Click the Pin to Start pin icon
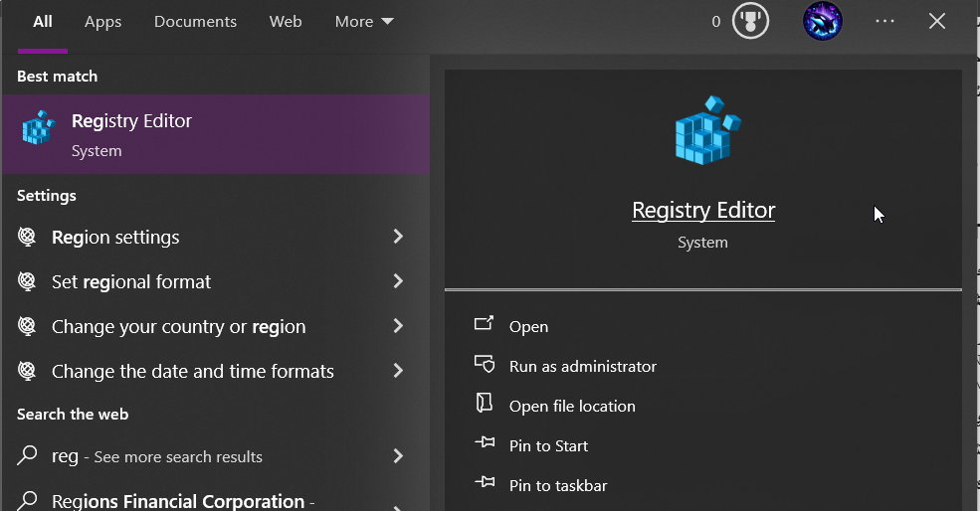The height and width of the screenshot is (511, 980). pos(485,443)
